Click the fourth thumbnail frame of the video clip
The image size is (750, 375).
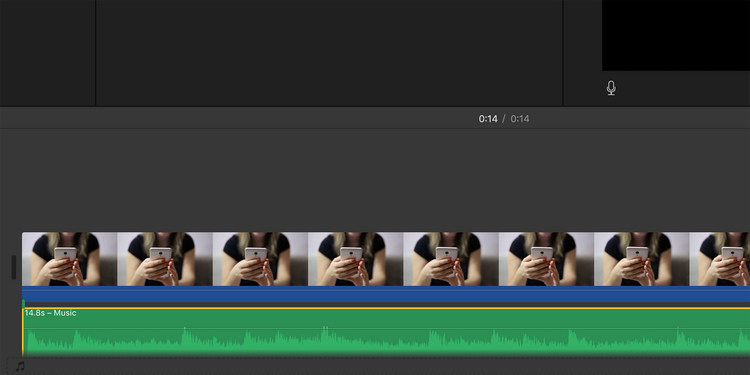pos(355,259)
